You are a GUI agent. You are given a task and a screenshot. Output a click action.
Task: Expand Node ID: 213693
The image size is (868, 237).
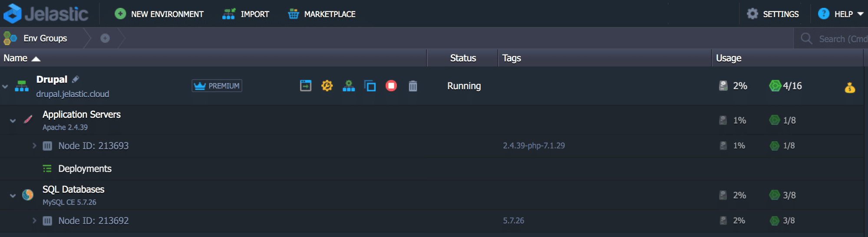click(34, 146)
